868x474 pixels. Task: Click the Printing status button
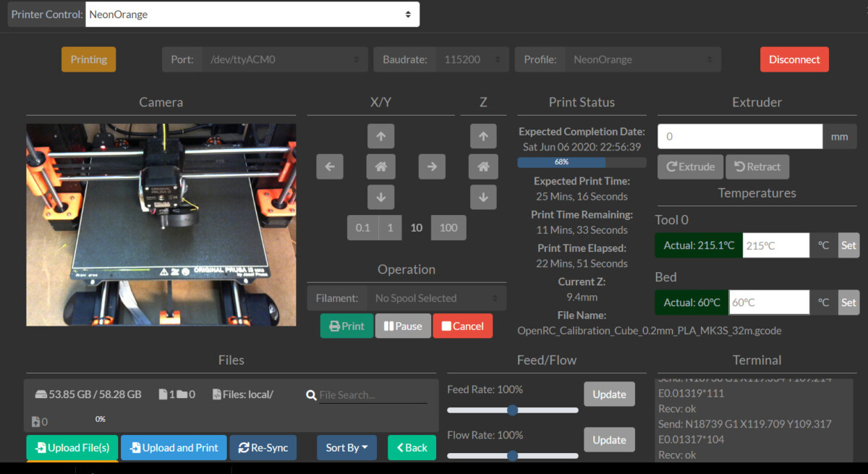(x=89, y=59)
